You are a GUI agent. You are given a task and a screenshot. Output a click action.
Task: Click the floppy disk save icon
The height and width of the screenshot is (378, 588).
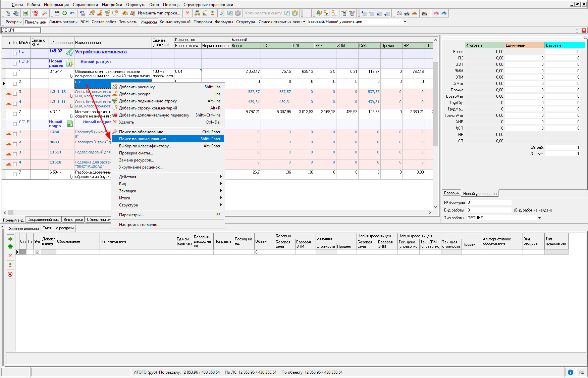pos(57,13)
